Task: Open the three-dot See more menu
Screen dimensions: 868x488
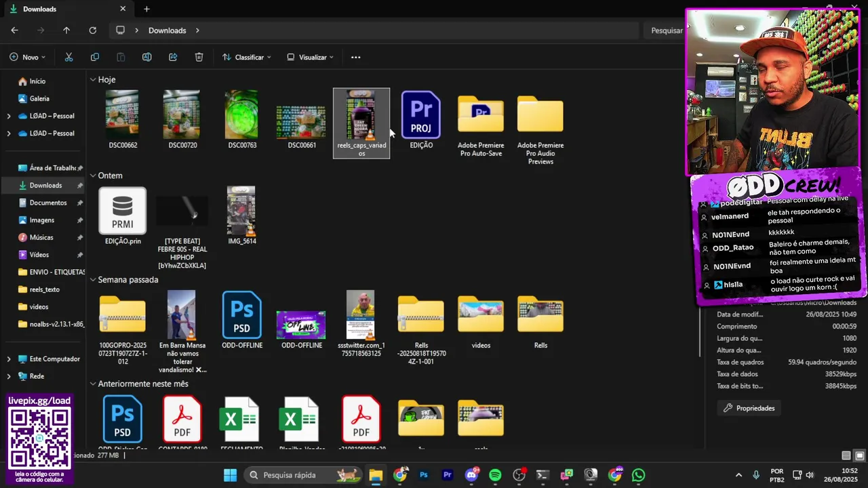Action: [x=355, y=57]
